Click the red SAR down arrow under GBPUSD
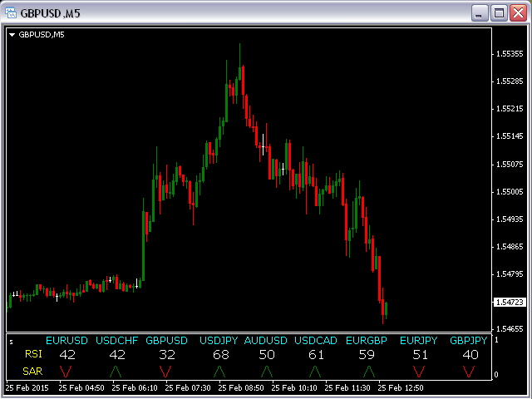 coord(165,371)
